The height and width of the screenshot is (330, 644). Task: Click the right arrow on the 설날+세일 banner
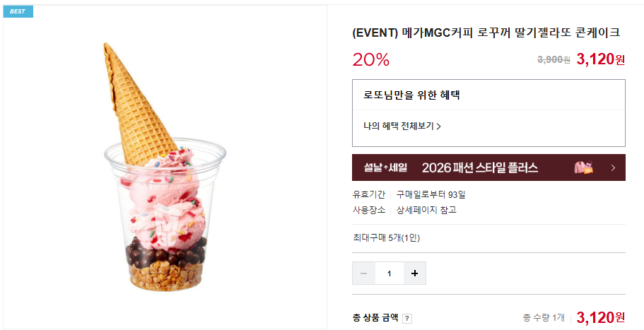(613, 167)
